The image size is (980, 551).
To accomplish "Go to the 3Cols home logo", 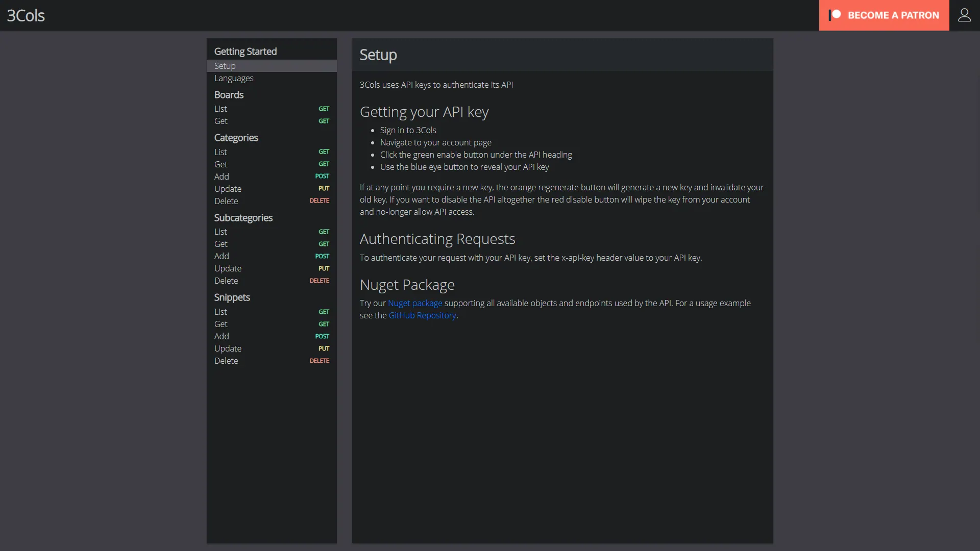I will click(26, 15).
